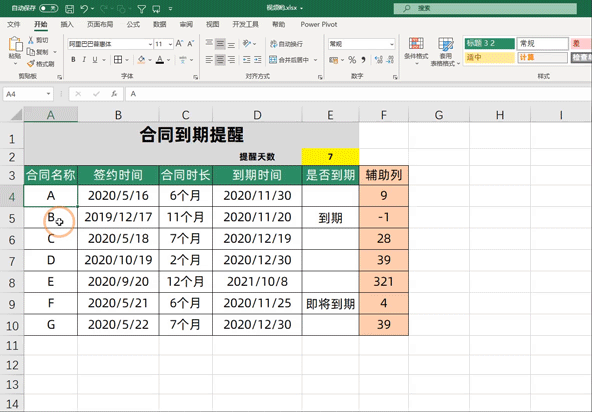
Task: Toggle Underline formatting
Action: point(95,60)
